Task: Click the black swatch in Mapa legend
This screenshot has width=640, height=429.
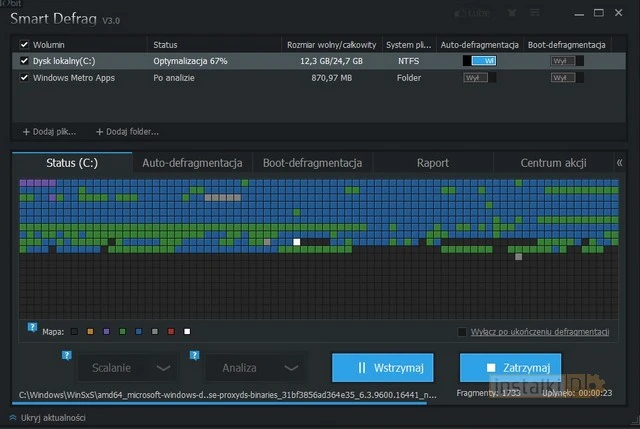Action: pos(74,331)
